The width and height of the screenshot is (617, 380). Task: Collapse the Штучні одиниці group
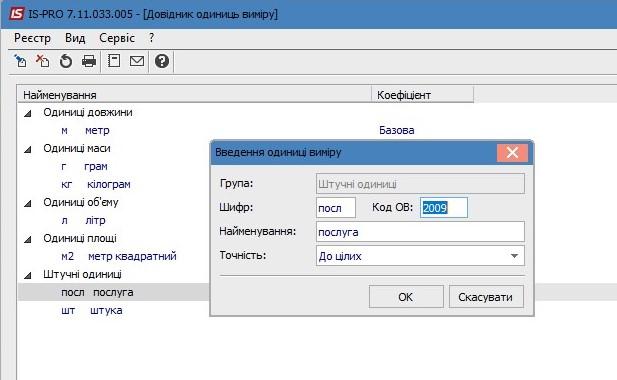coord(28,275)
